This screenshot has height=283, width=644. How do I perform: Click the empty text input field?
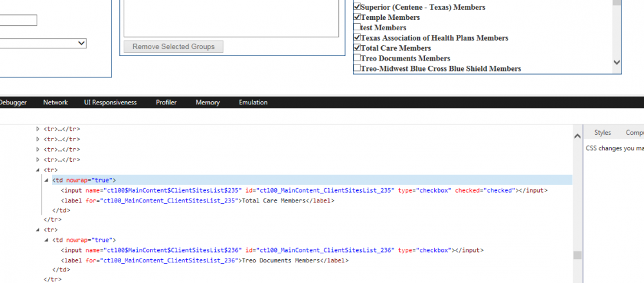[18, 20]
